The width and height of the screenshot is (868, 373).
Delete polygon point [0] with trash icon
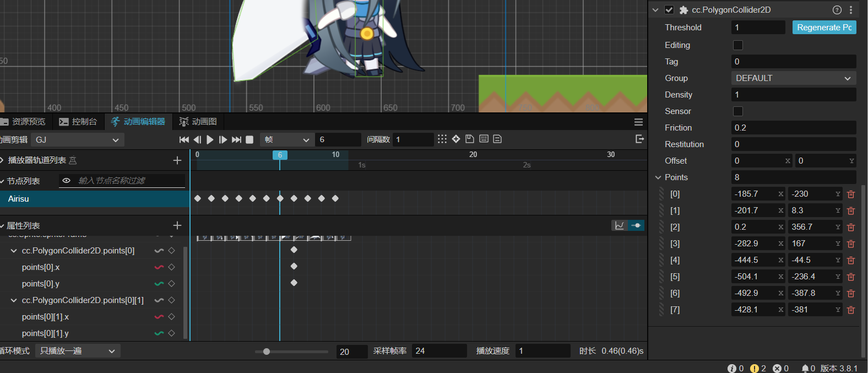[851, 194]
